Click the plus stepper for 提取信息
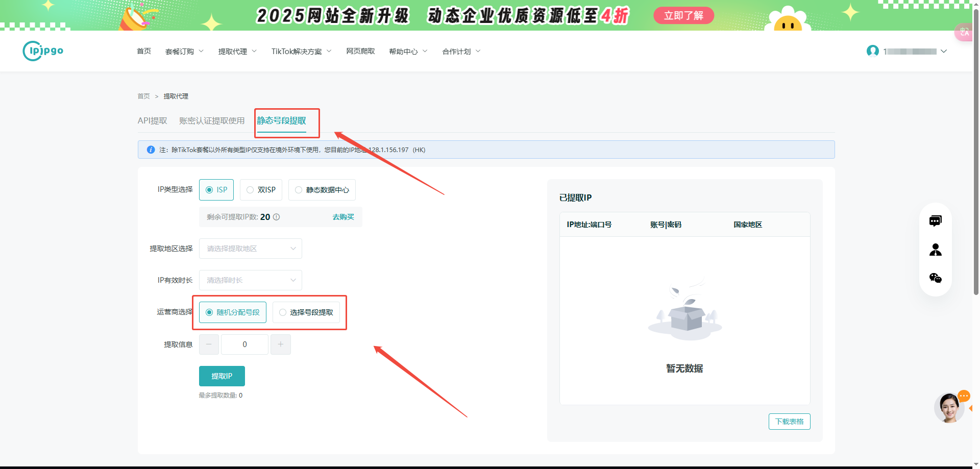The width and height of the screenshot is (980, 469). coord(281,344)
